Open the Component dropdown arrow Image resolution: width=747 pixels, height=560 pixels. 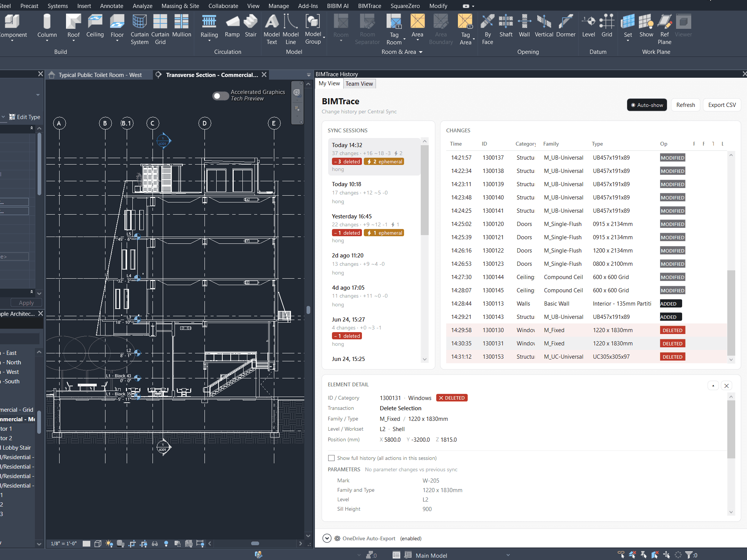tap(12, 41)
